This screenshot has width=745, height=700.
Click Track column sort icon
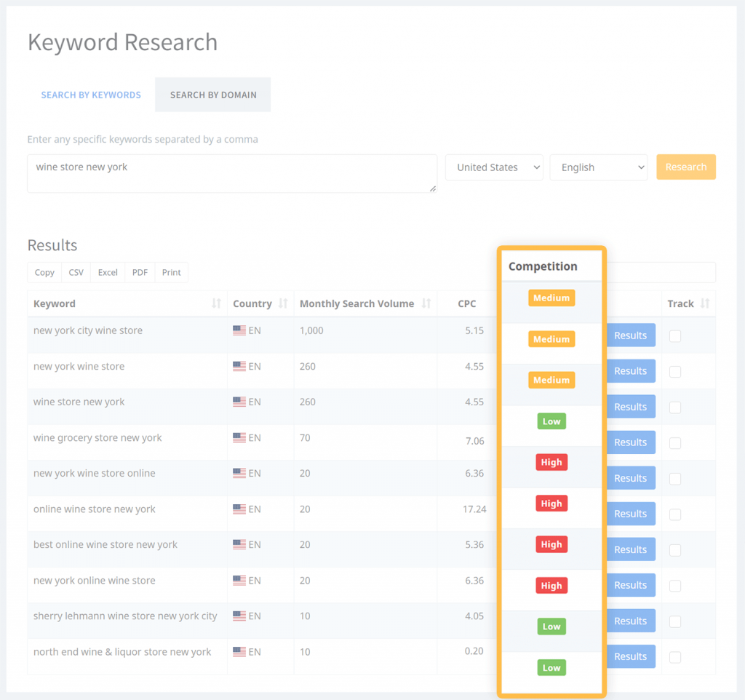704,303
